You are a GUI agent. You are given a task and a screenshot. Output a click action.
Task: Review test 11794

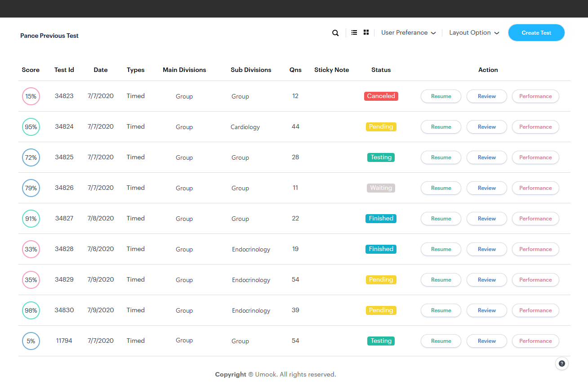pos(487,341)
